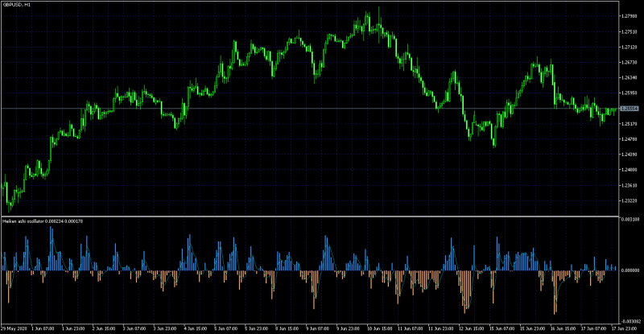Click the 1.27510 price scale label
The height and width of the screenshot is (334, 644).
pos(629,31)
